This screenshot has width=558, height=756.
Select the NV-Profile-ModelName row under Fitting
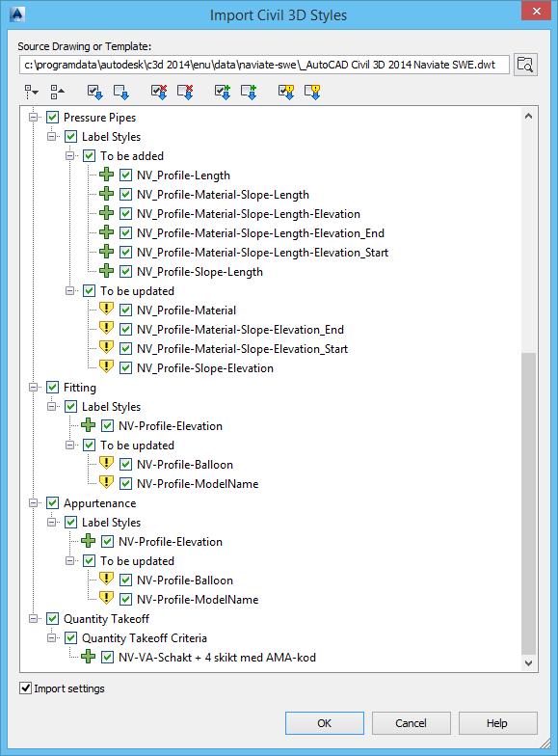pyautogui.click(x=198, y=484)
